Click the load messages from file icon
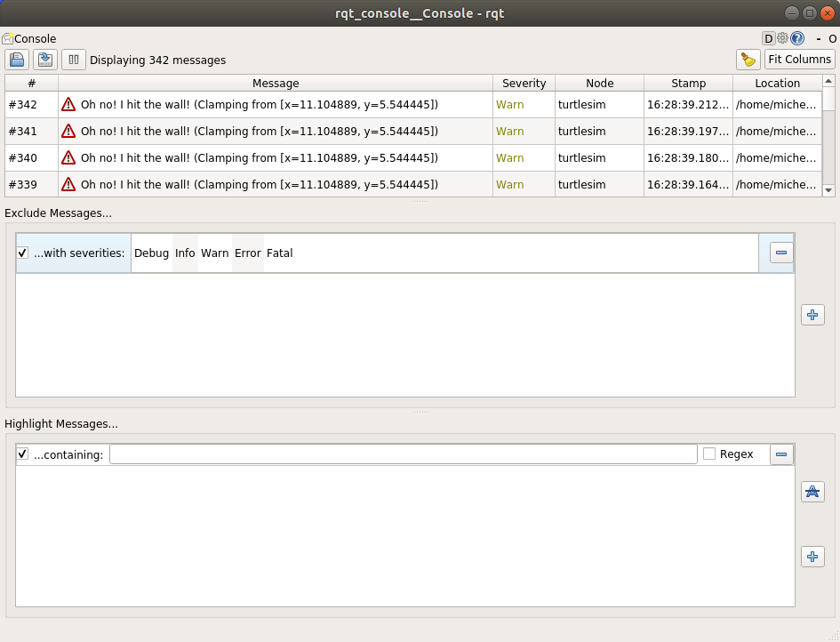Image resolution: width=840 pixels, height=642 pixels. [x=45, y=60]
